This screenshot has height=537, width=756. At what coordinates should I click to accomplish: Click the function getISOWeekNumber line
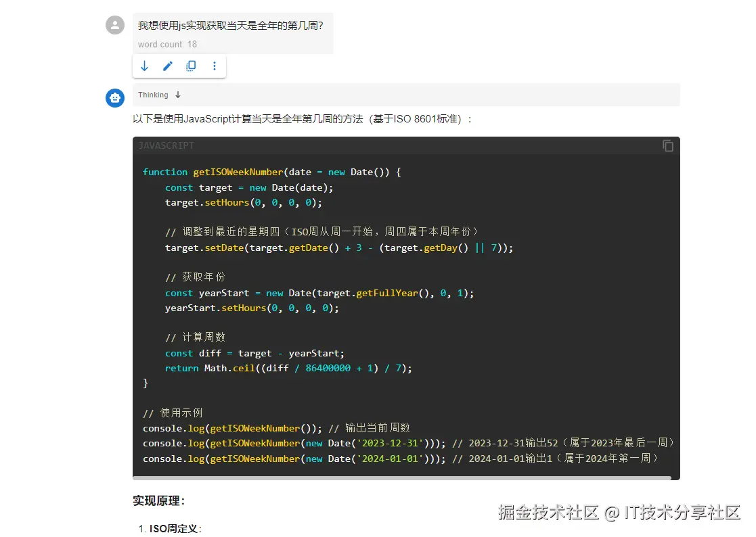click(x=271, y=172)
